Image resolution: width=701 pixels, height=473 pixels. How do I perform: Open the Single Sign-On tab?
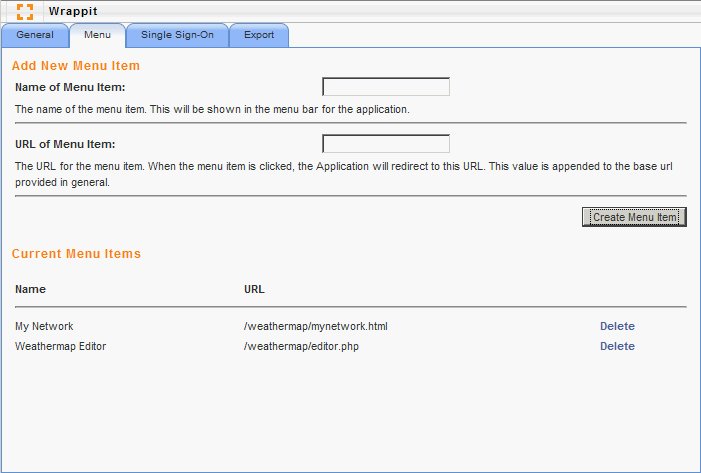(177, 35)
